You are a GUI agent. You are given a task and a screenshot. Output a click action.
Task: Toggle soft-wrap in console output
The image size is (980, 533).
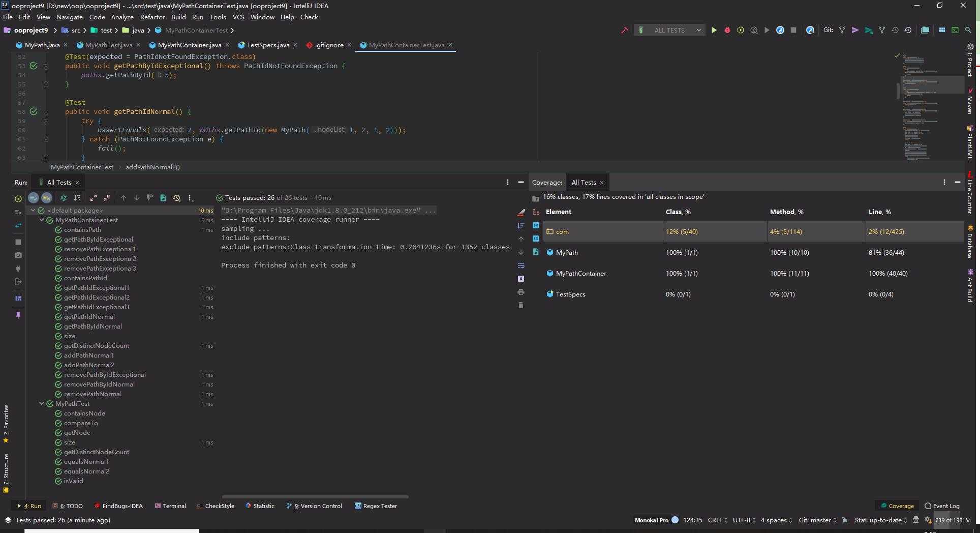(x=520, y=265)
